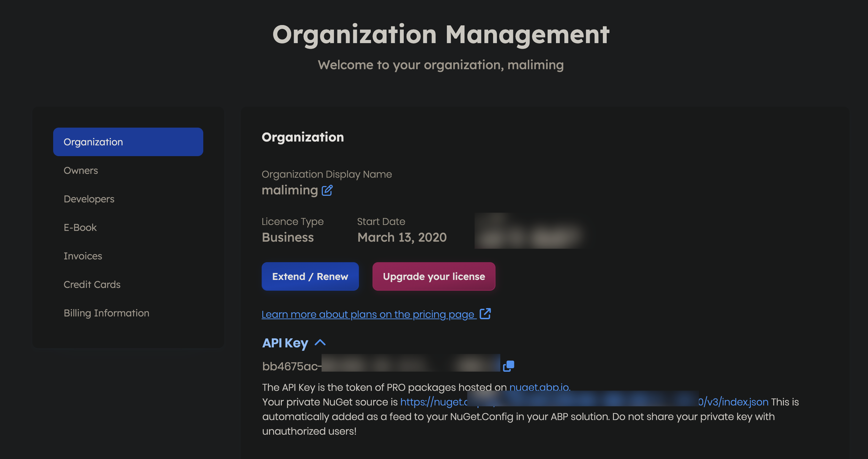Open Credit Cards in sidebar
This screenshot has width=868, height=459.
pyautogui.click(x=92, y=284)
